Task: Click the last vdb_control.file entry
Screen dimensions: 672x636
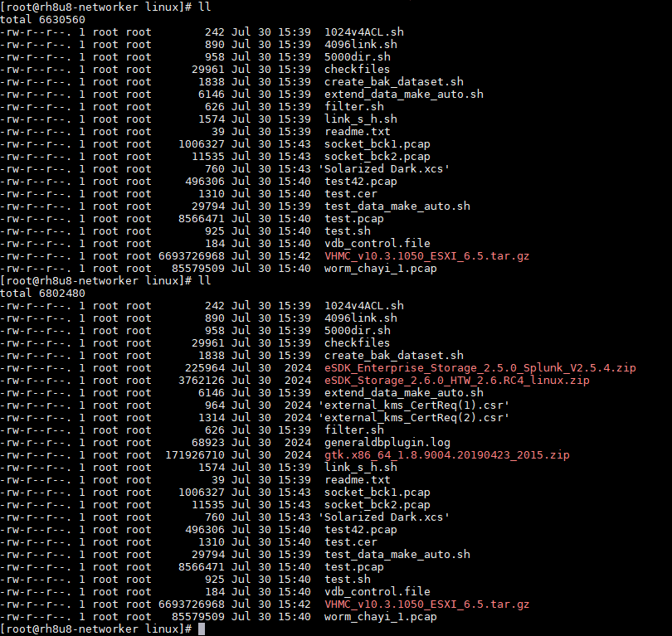Action: pos(377,592)
